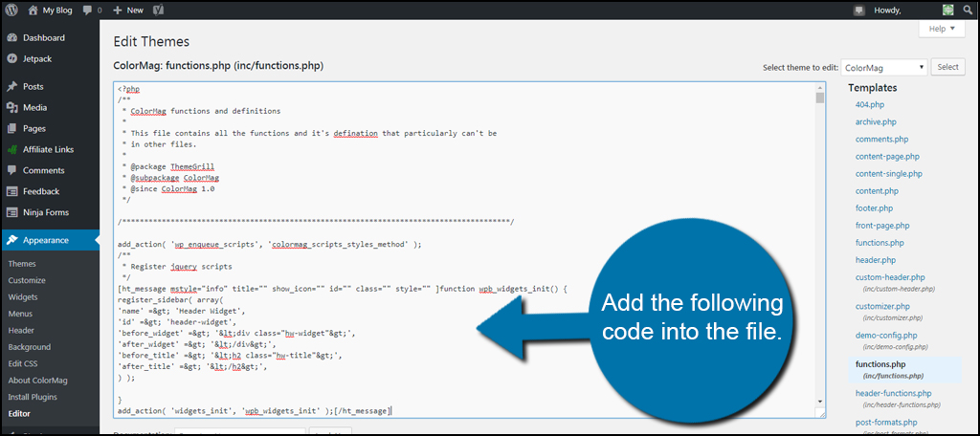Image resolution: width=980 pixels, height=436 pixels.
Task: Click the Posts pin icon
Action: [11, 87]
